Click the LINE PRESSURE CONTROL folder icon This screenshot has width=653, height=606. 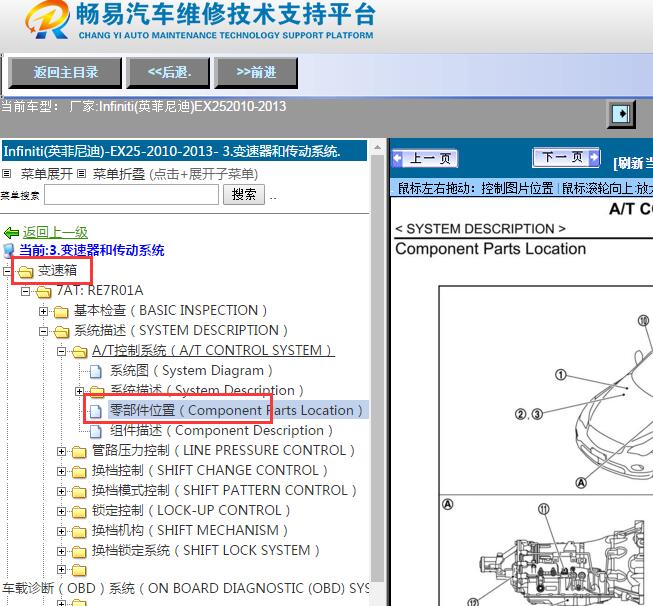pos(79,451)
